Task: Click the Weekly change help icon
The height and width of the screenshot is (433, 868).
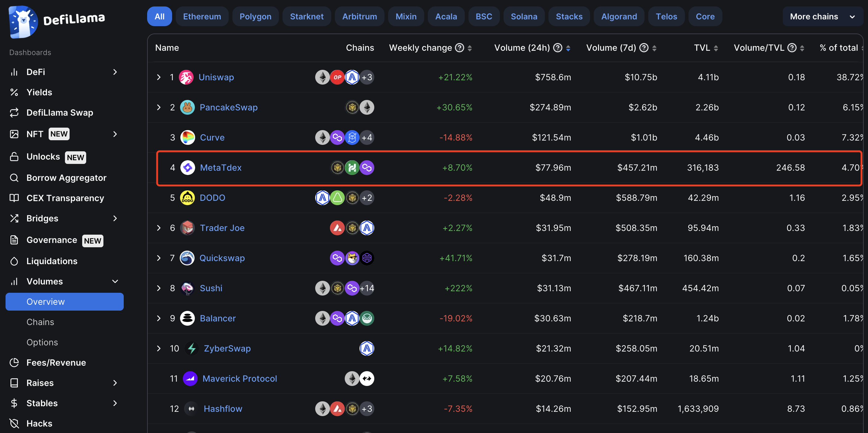Action: [460, 48]
